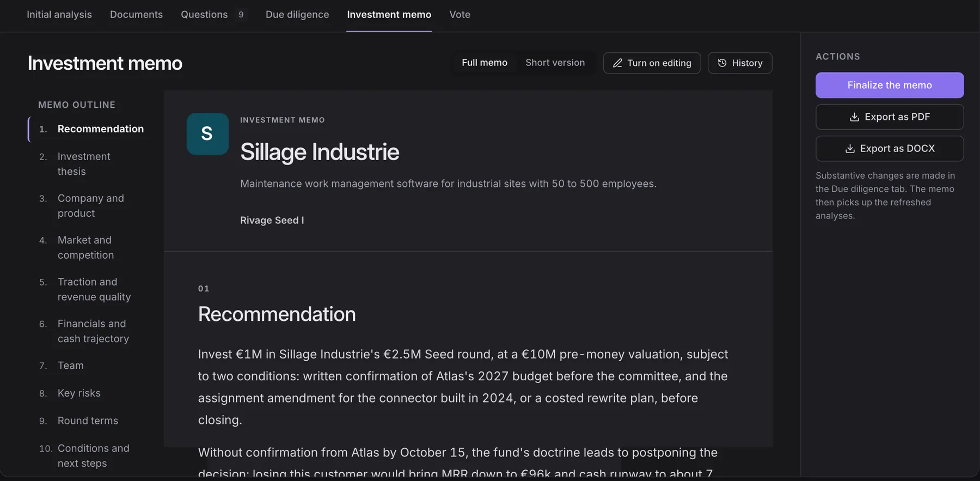Click the 'Recommendation' section heading
Screen dimensions: 980x481
pyautogui.click(x=277, y=314)
